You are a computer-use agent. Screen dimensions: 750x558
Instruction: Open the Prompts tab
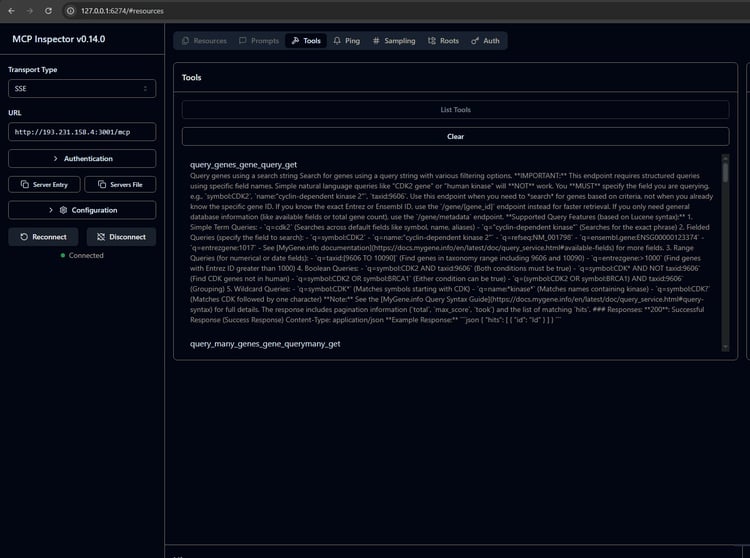(259, 41)
